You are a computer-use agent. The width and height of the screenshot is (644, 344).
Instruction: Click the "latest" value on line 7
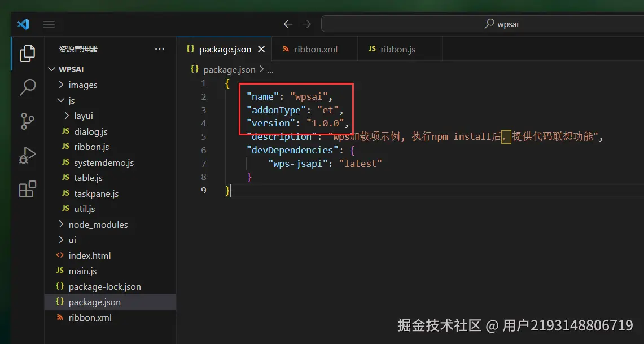pyautogui.click(x=360, y=164)
